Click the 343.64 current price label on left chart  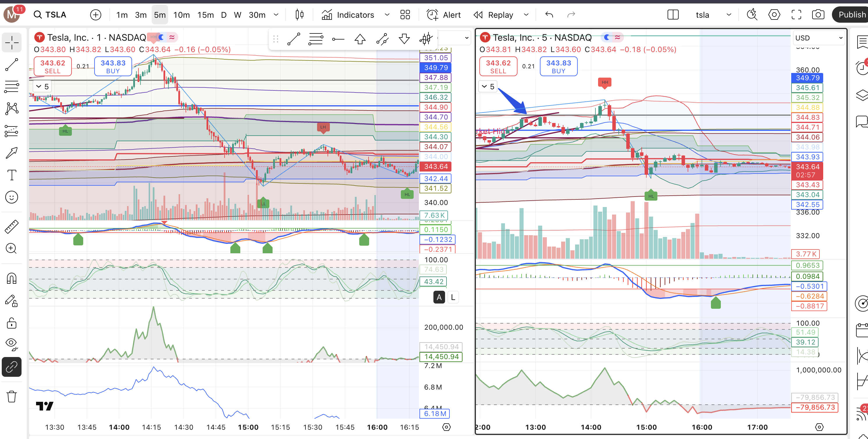tap(436, 167)
